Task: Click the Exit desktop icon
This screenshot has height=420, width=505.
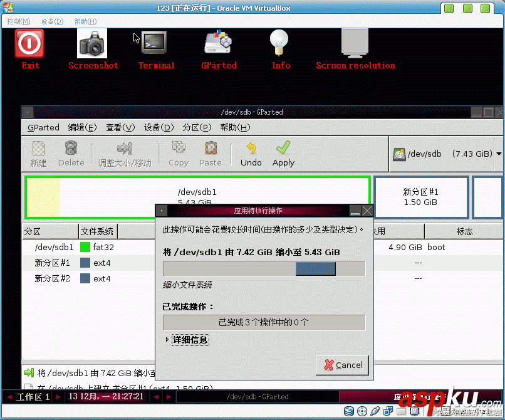Action: pos(29,43)
